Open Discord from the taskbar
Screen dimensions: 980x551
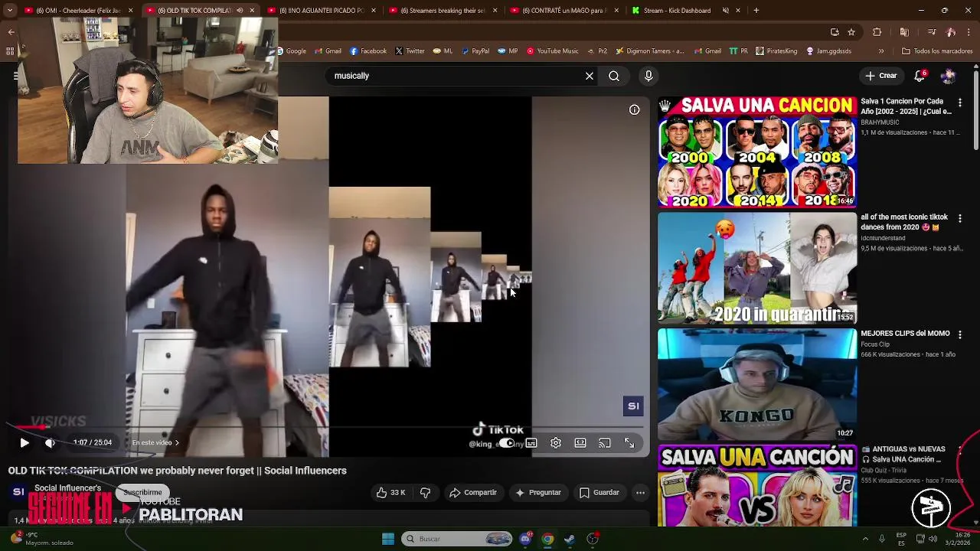(x=525, y=539)
